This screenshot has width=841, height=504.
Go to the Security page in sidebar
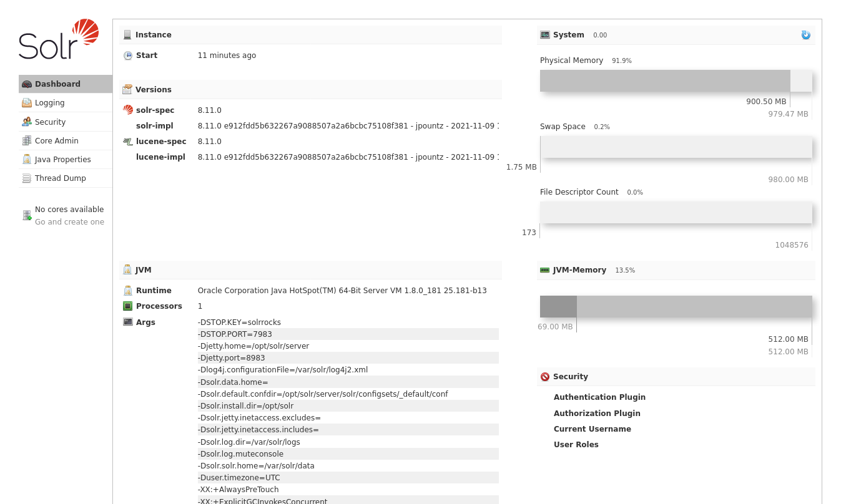coord(66,122)
